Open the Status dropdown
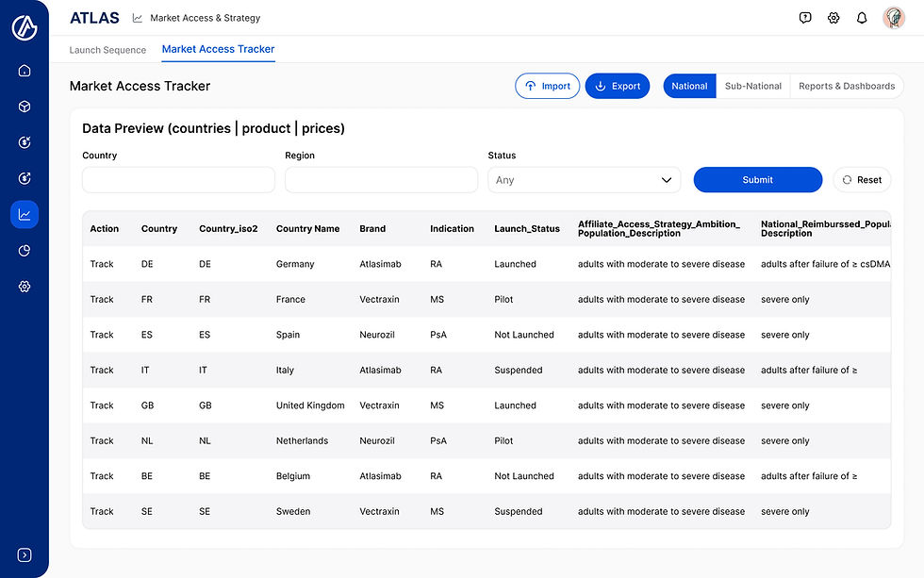 click(x=584, y=180)
